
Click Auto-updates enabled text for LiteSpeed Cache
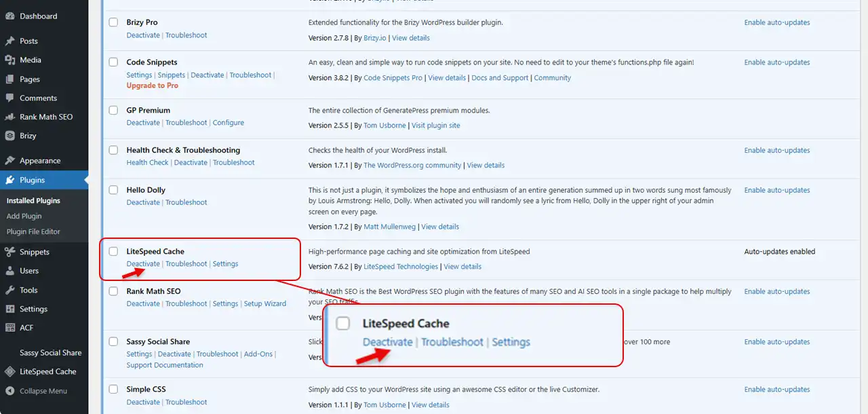780,252
